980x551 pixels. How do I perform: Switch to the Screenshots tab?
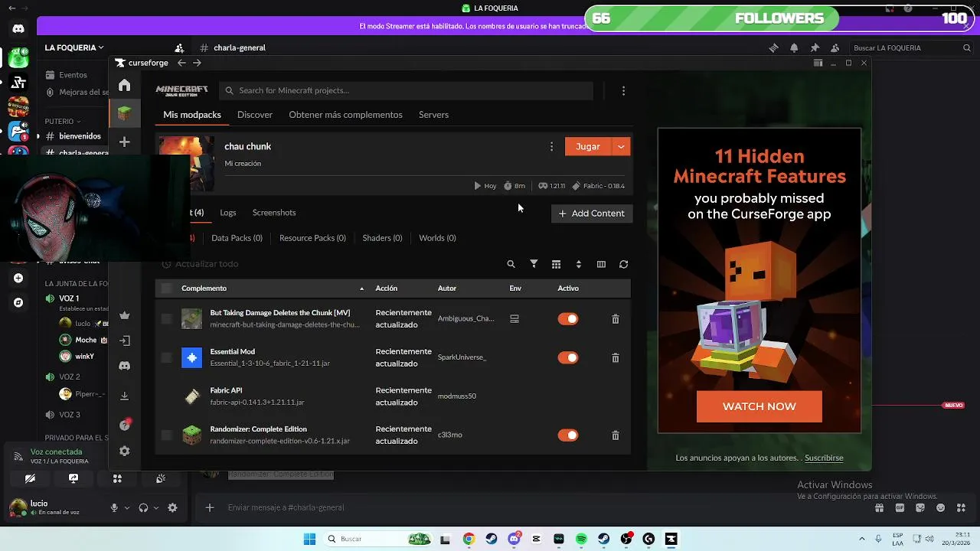274,213
